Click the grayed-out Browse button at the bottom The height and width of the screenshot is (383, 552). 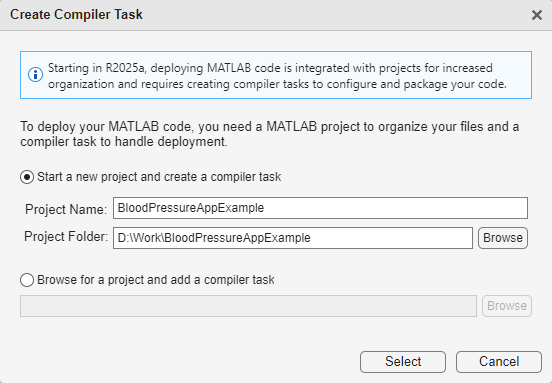(x=507, y=306)
